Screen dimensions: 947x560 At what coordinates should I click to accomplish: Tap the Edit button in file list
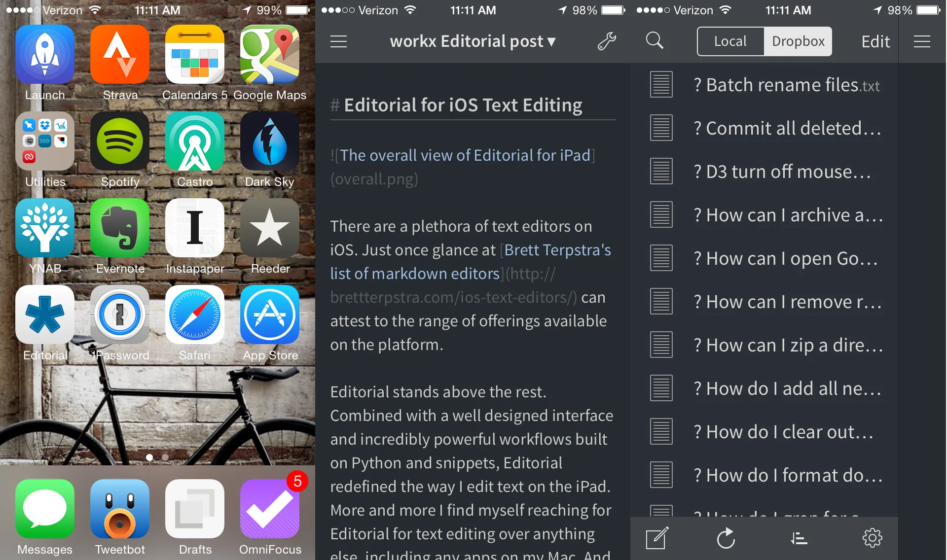coord(875,41)
